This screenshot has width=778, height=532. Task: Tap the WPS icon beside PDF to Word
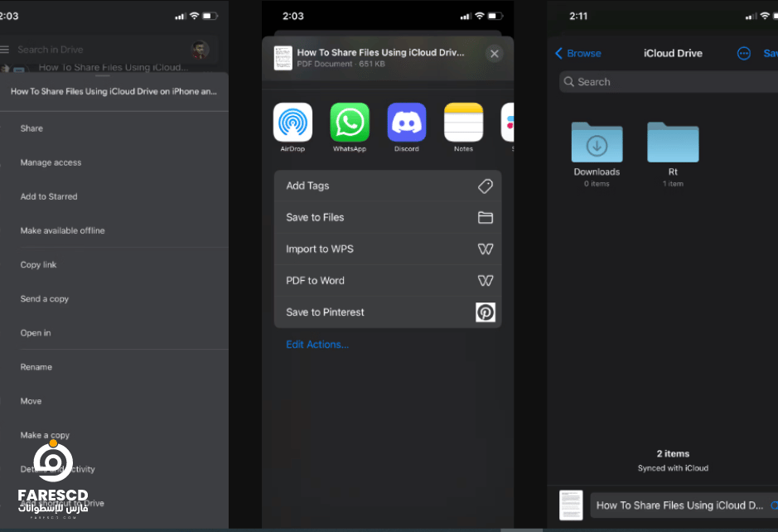point(486,281)
